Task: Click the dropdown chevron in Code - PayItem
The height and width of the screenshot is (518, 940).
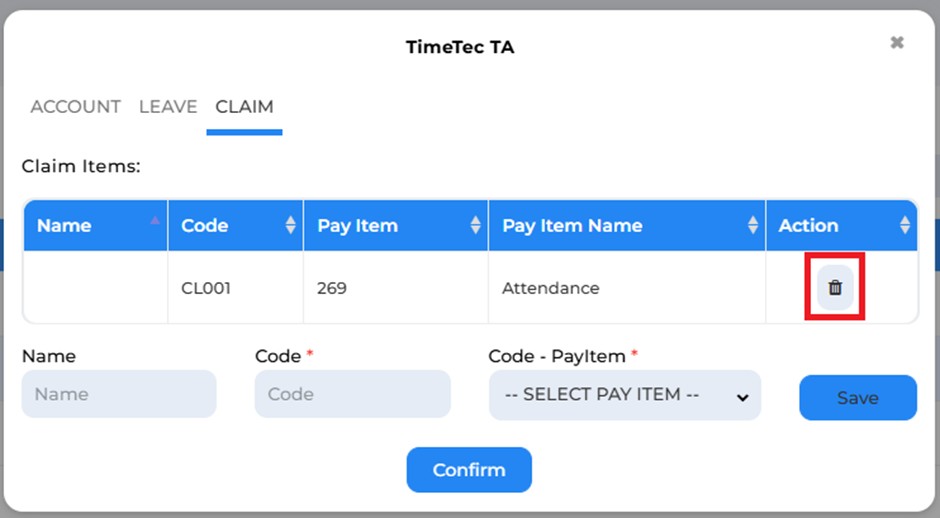Action: pyautogui.click(x=742, y=397)
